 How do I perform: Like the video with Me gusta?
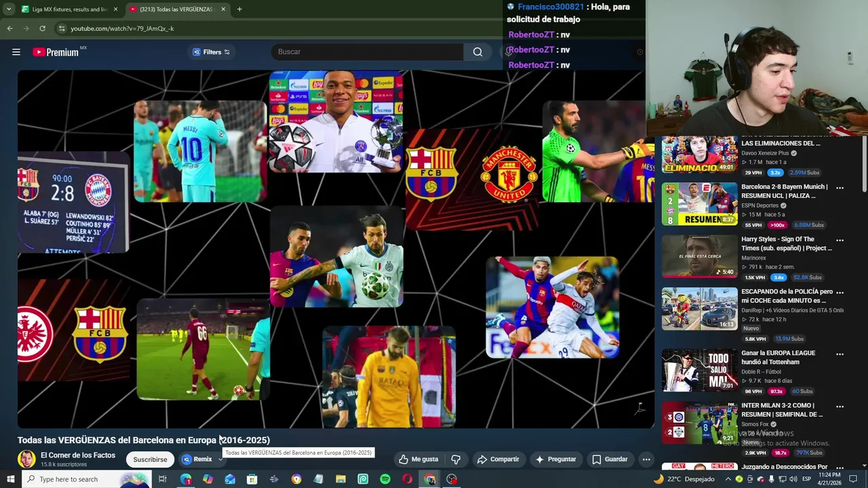[418, 460]
